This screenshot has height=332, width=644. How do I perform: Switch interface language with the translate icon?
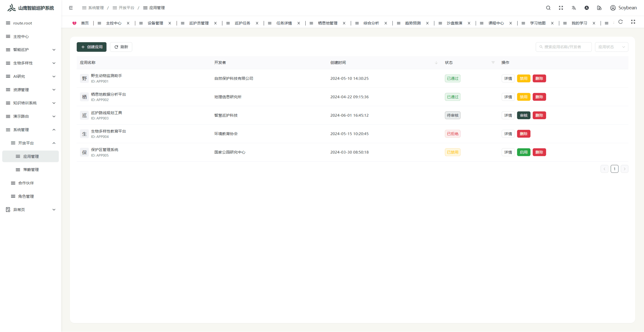[x=574, y=8]
